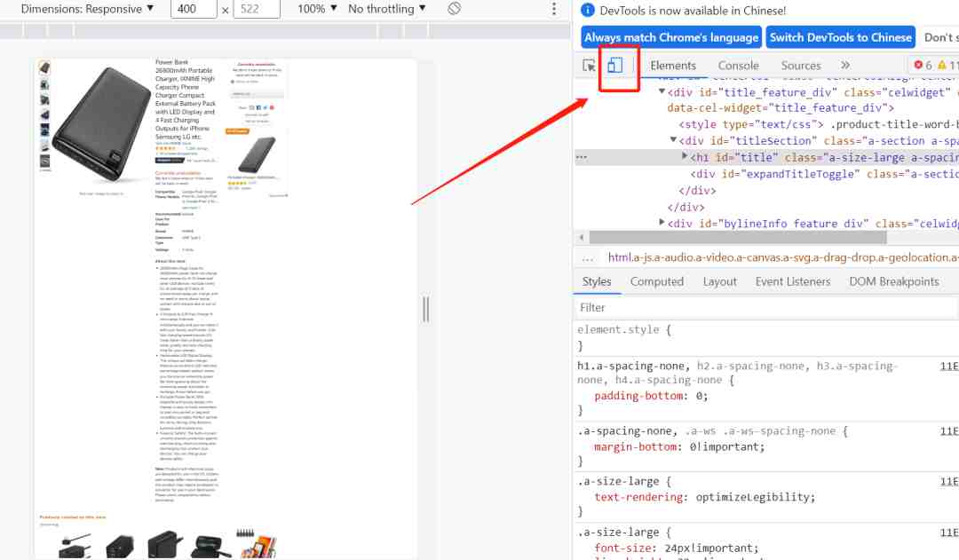959x560 pixels.
Task: Select the style type="text/css" line
Action: click(819, 124)
